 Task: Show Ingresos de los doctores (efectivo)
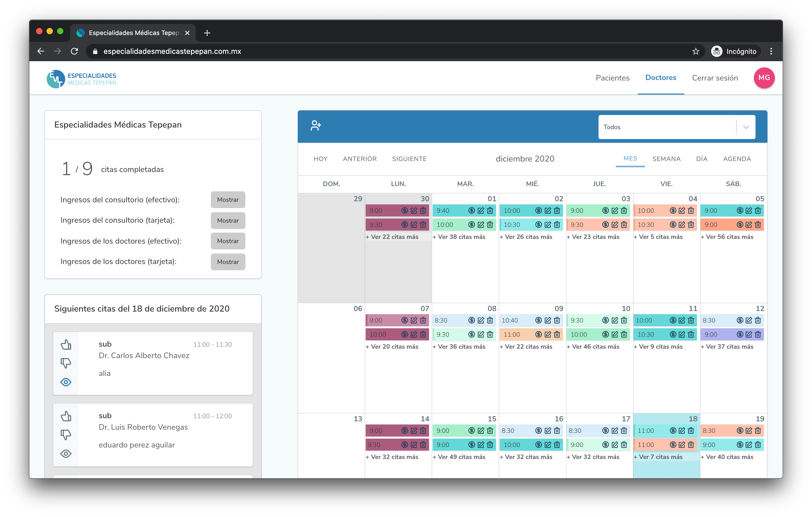pyautogui.click(x=228, y=241)
